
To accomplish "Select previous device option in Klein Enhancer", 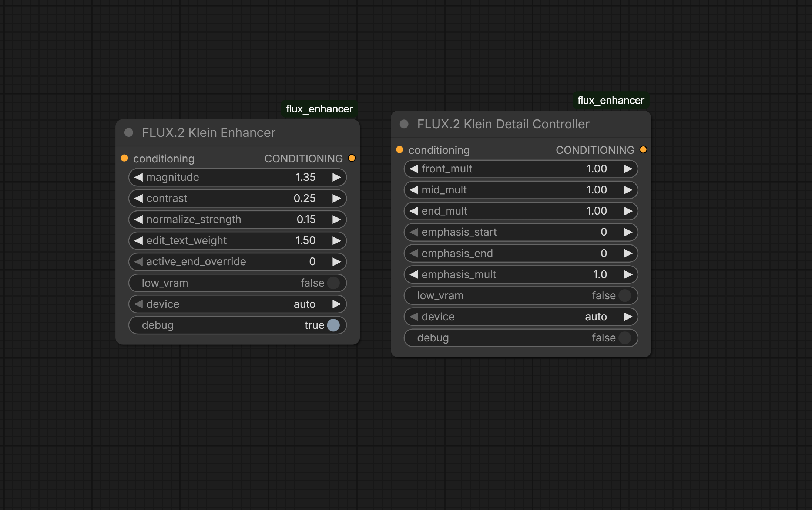I will pyautogui.click(x=138, y=304).
